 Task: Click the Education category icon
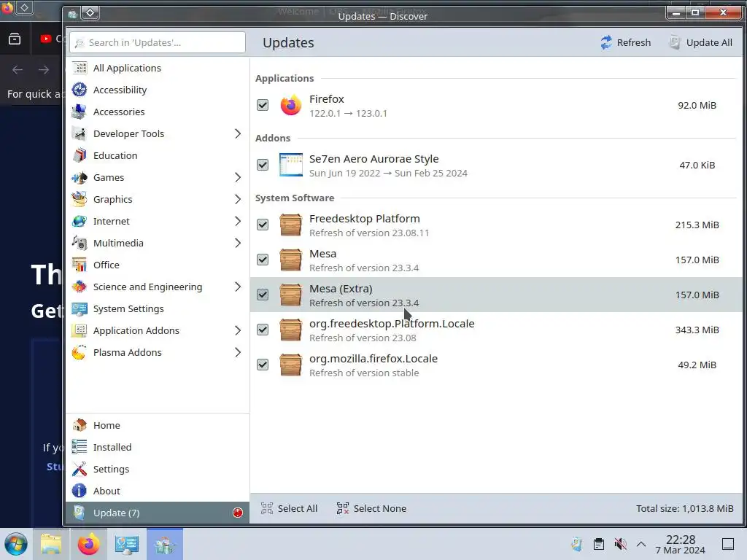pos(79,155)
